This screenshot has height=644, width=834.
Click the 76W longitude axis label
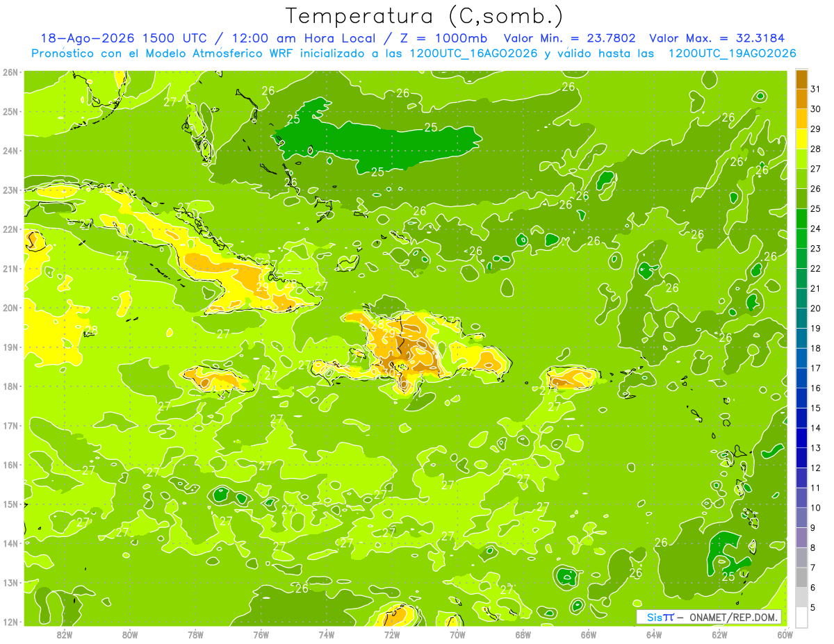click(261, 634)
